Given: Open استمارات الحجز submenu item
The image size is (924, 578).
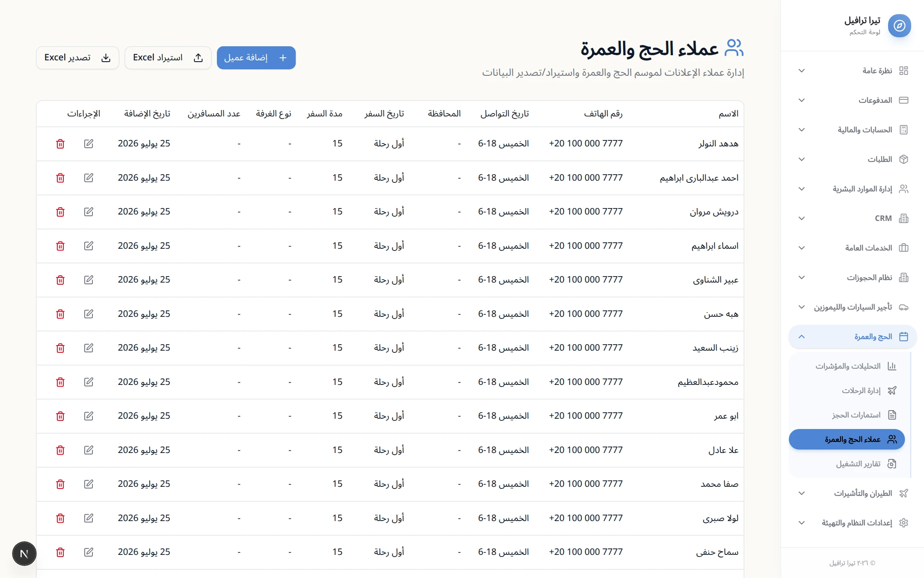Looking at the screenshot, I should tap(847, 415).
